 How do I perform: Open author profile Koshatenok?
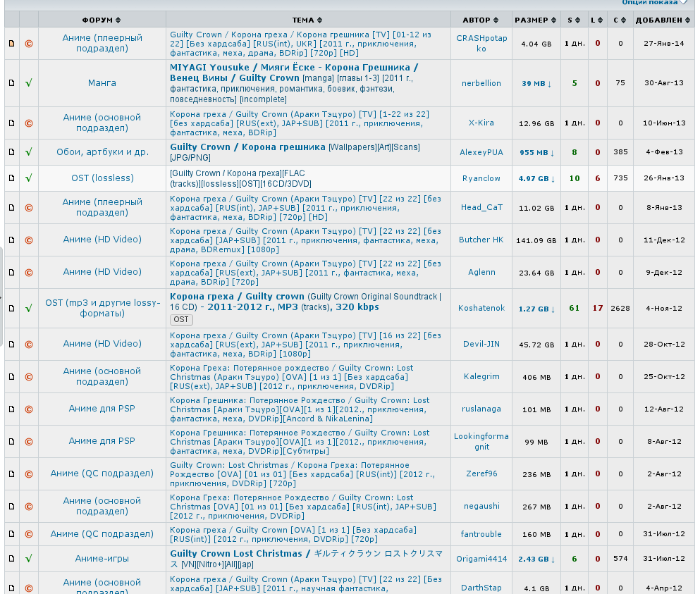point(481,308)
